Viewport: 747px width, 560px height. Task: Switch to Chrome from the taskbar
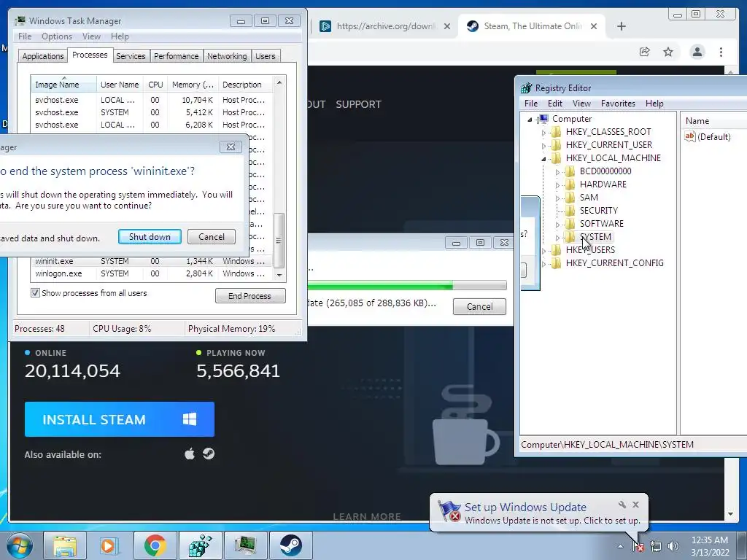coord(155,545)
